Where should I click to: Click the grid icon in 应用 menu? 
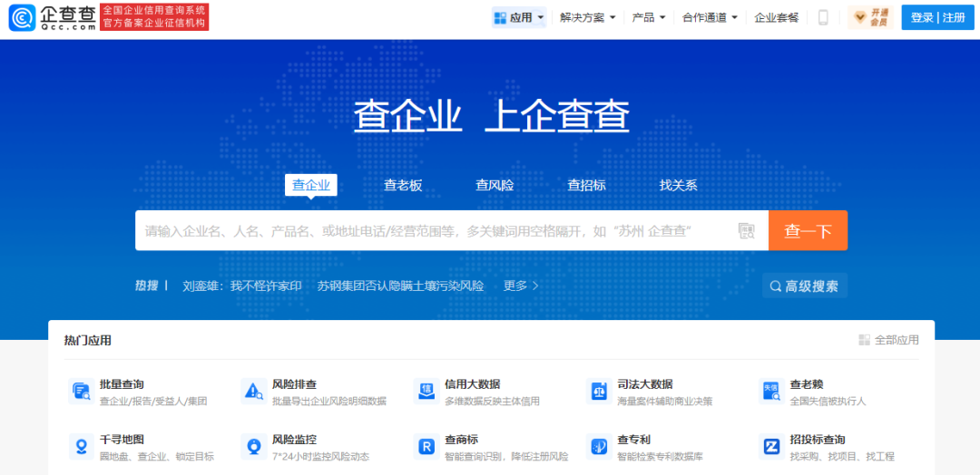500,17
